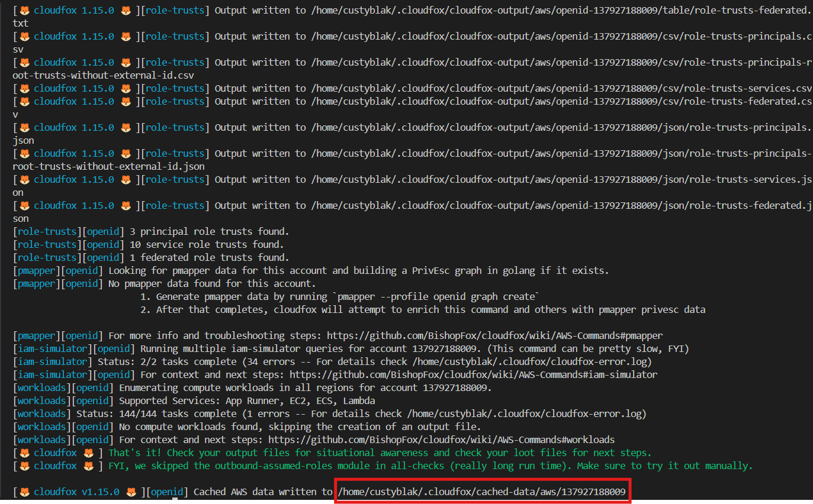This screenshot has height=504, width=813.
Task: Click the csv/role-trusts-services.csv output path
Action: [561, 88]
